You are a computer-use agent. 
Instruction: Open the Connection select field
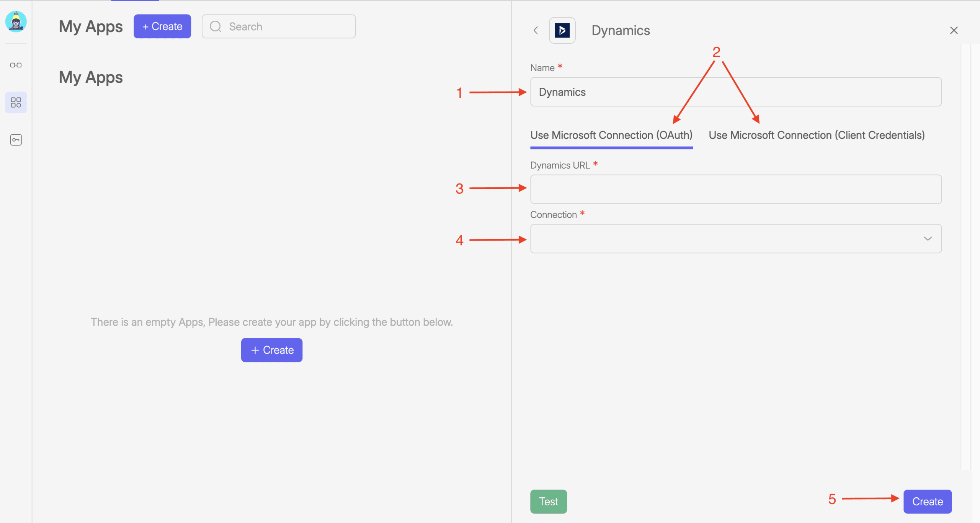click(727, 239)
